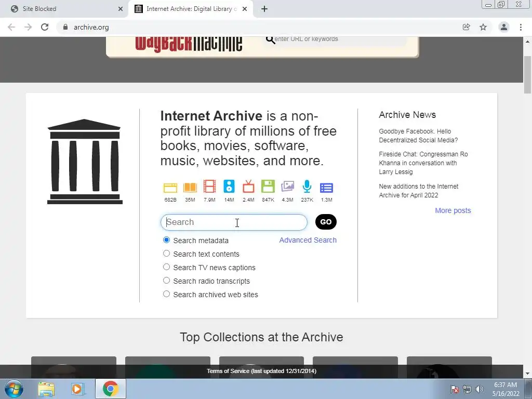Reload the archive.org page

(x=45, y=27)
